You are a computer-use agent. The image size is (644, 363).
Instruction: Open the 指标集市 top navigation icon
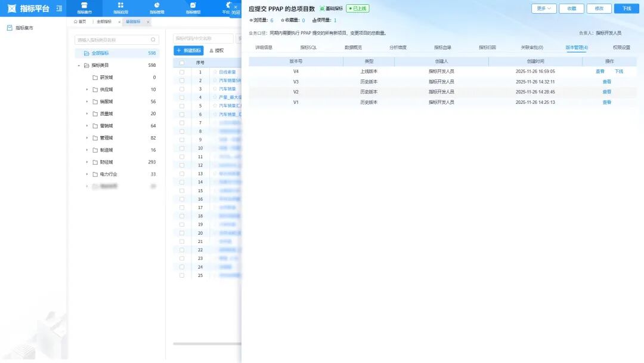pyautogui.click(x=84, y=5)
